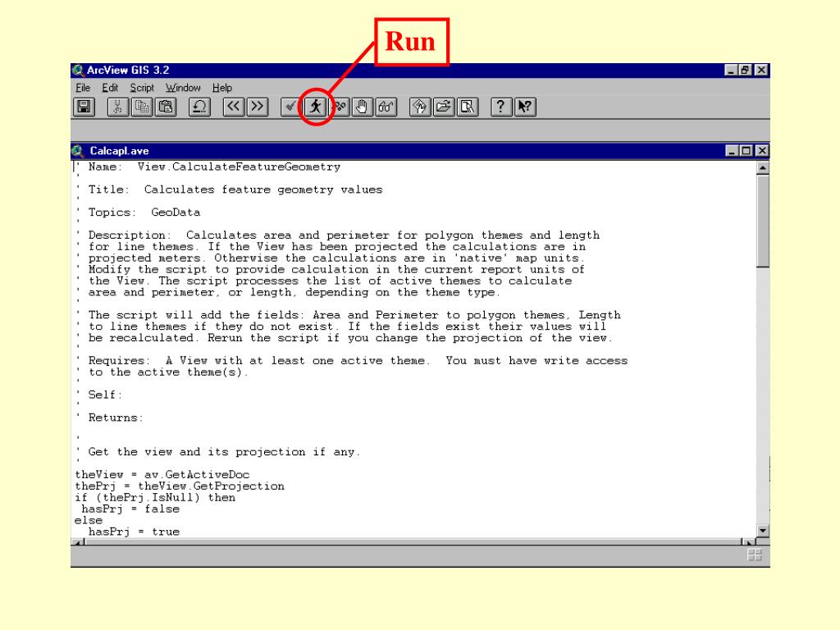The width and height of the screenshot is (840, 630).
Task: Click code line 'thePrj = theView.GetProjection'
Action: pos(180,486)
